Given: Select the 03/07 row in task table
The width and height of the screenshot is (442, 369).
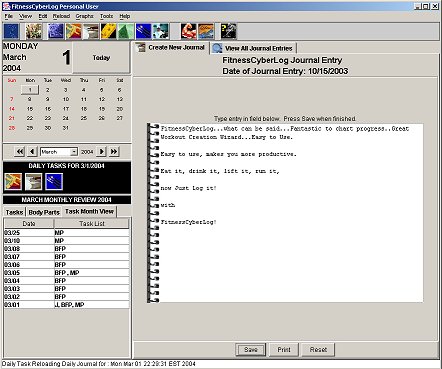Looking at the screenshot, I should tap(66, 257).
